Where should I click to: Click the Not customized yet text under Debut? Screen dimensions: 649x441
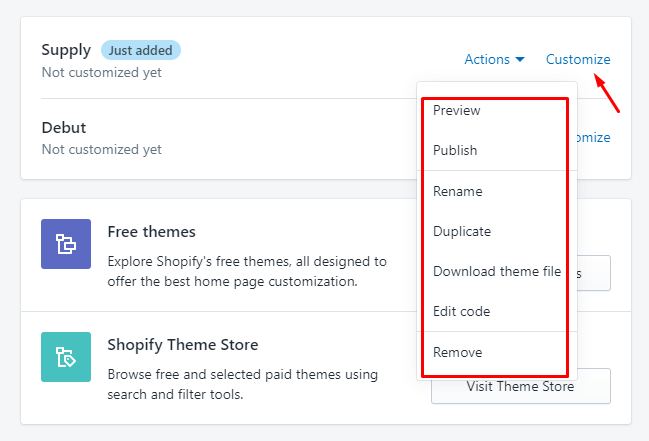click(x=101, y=149)
